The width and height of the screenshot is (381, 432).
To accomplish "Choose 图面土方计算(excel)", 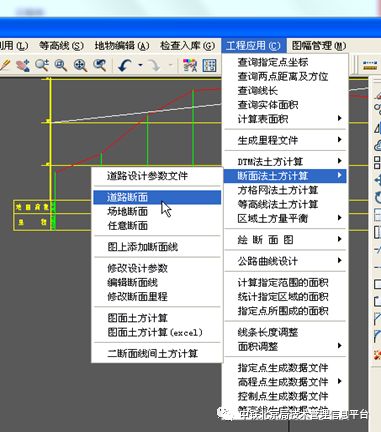I will tap(157, 332).
